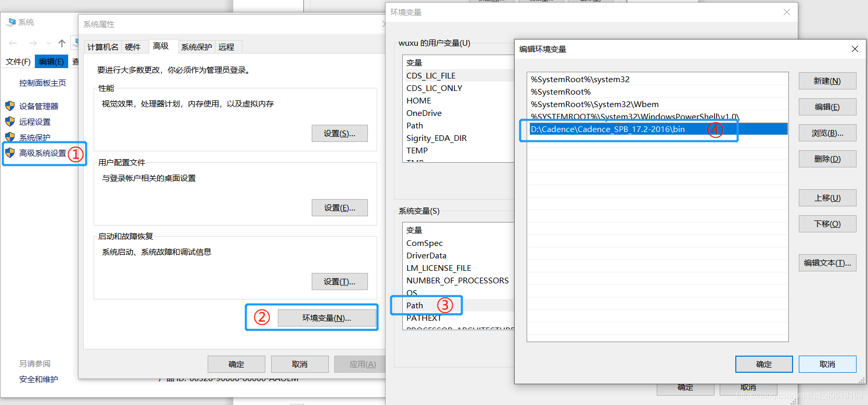Close the Environment Variables window

[x=787, y=12]
